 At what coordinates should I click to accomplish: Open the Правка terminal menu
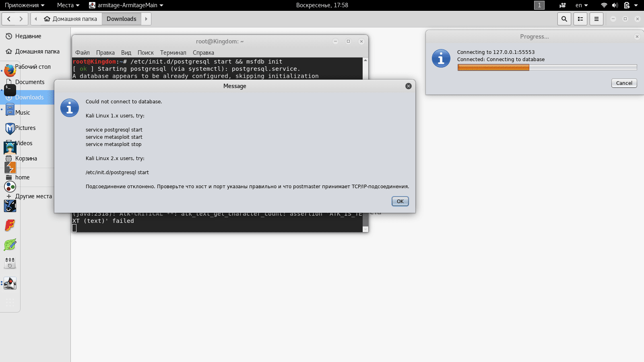click(105, 53)
